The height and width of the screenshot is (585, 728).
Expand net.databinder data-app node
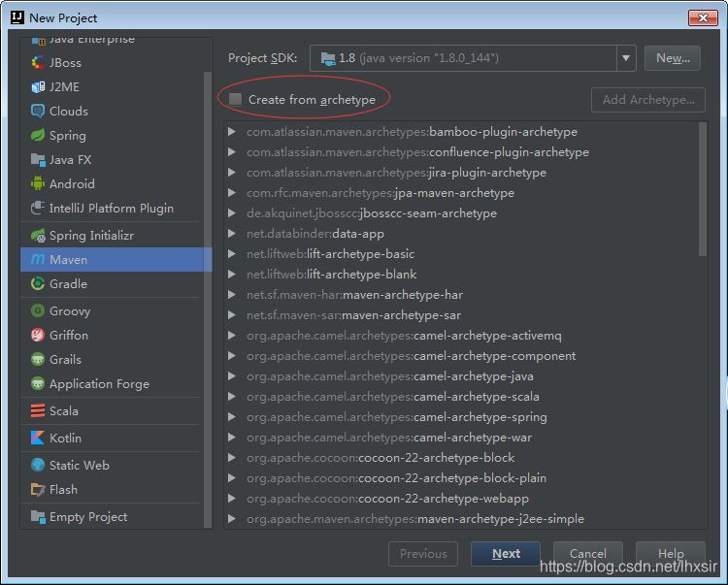[232, 234]
